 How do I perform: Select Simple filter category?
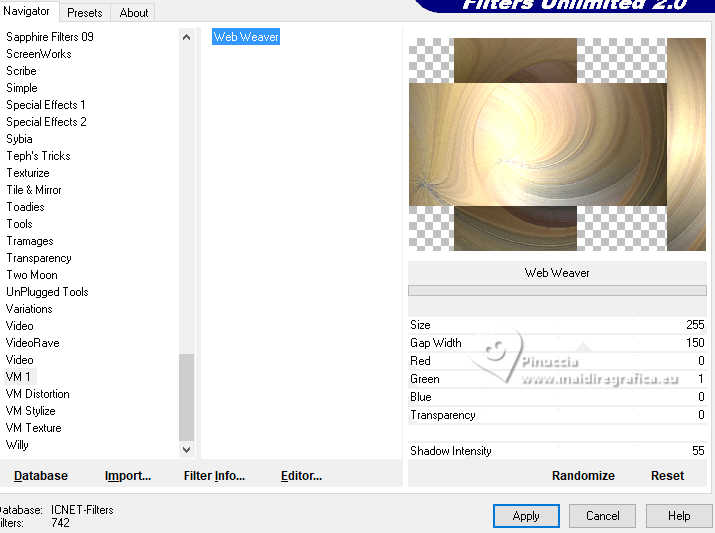click(21, 88)
